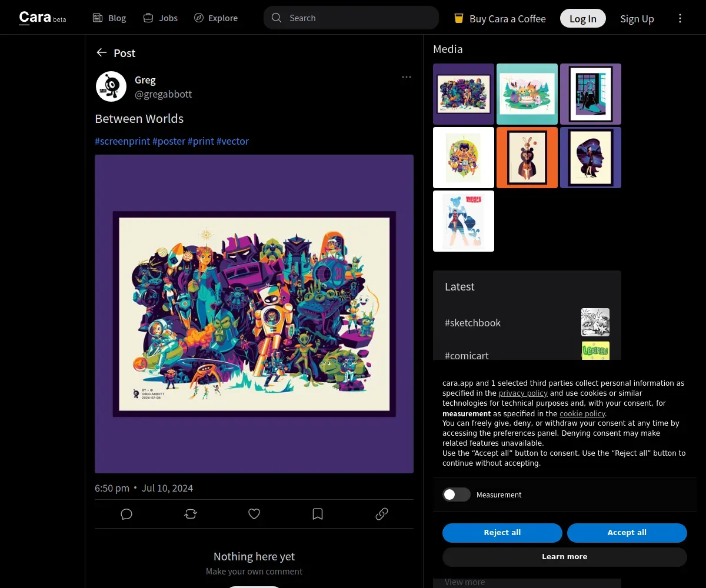Open the @gregabbott handle link

pos(164,94)
